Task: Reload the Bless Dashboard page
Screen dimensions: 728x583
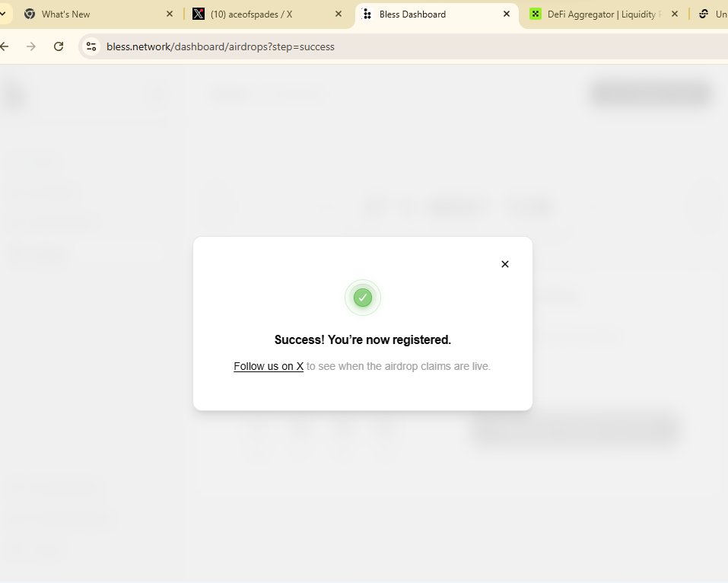Action: coord(59,46)
